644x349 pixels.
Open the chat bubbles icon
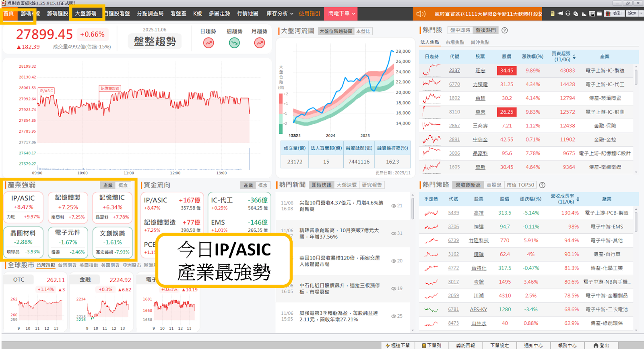tap(576, 14)
